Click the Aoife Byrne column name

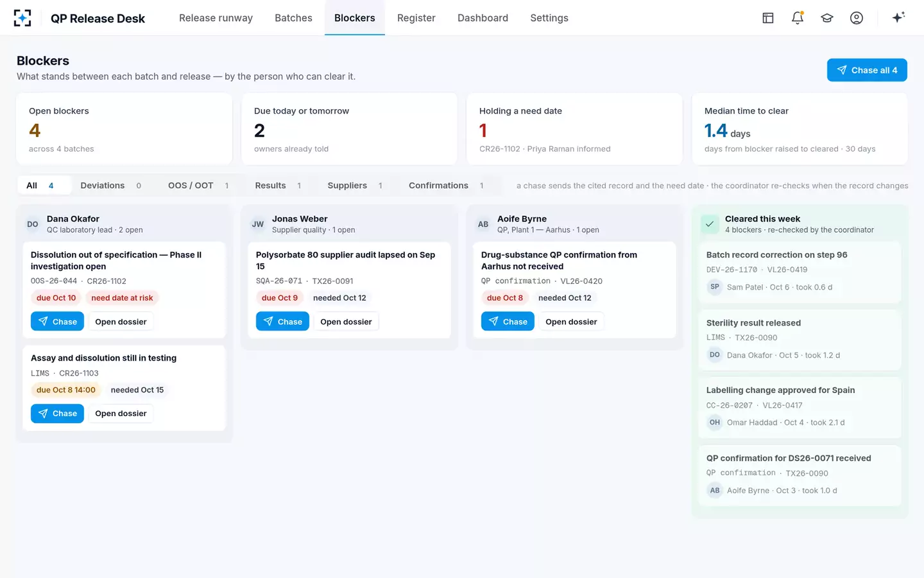[522, 219]
